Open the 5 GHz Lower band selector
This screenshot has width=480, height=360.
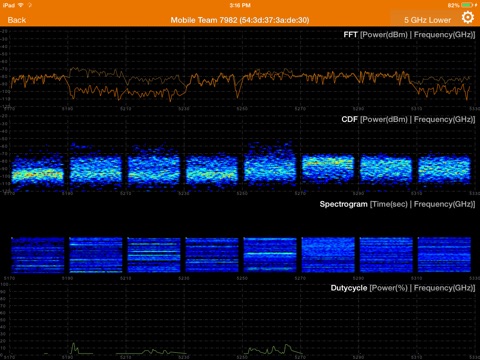click(x=427, y=20)
